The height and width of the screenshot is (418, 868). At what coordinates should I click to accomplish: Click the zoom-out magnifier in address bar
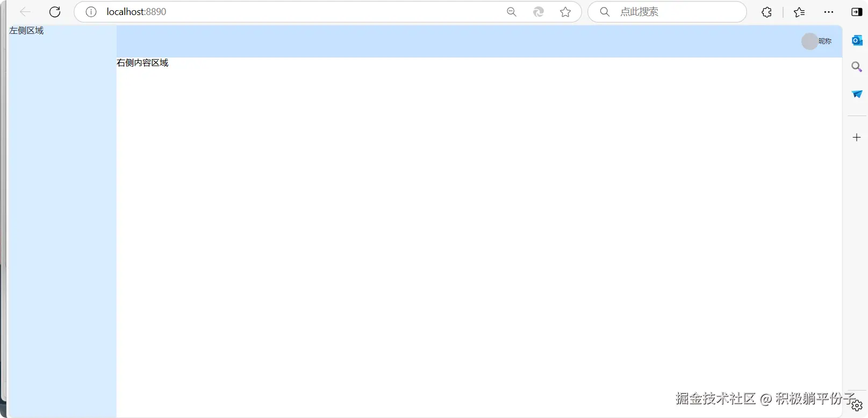(511, 12)
